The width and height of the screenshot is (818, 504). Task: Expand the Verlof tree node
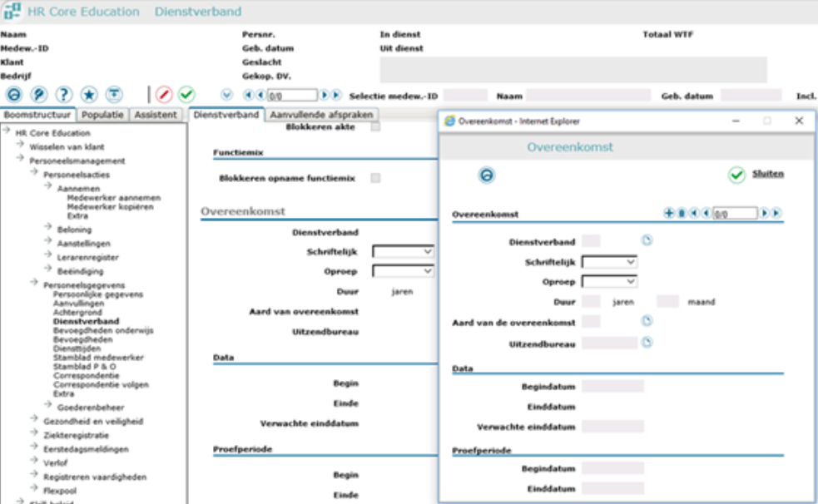(34, 461)
